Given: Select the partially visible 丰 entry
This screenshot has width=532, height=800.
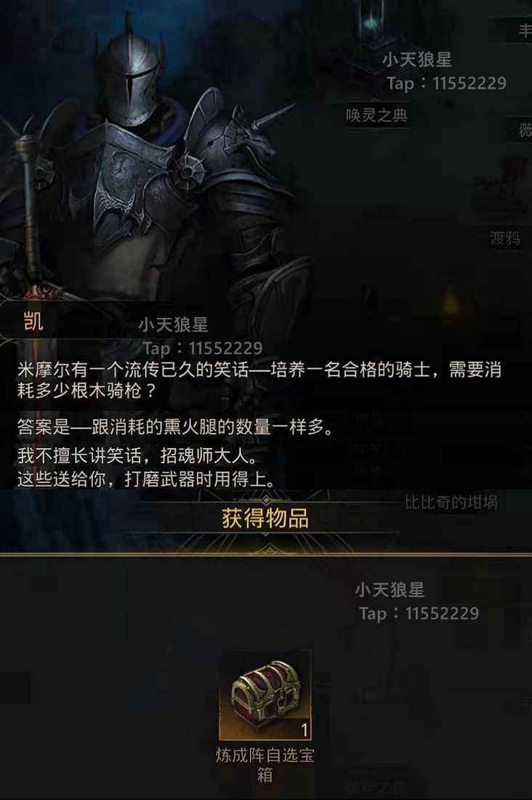Looking at the screenshot, I should click(x=525, y=31).
